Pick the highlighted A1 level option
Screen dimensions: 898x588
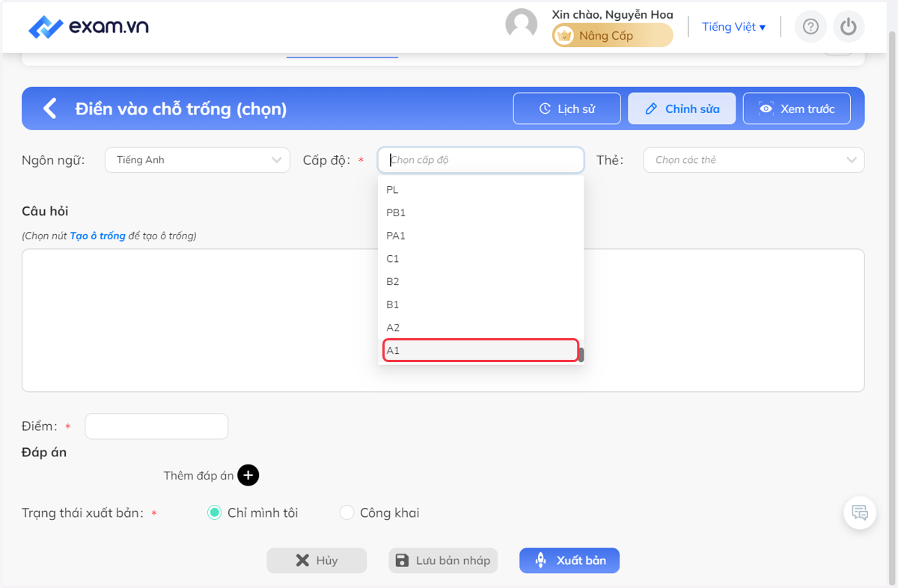point(480,350)
